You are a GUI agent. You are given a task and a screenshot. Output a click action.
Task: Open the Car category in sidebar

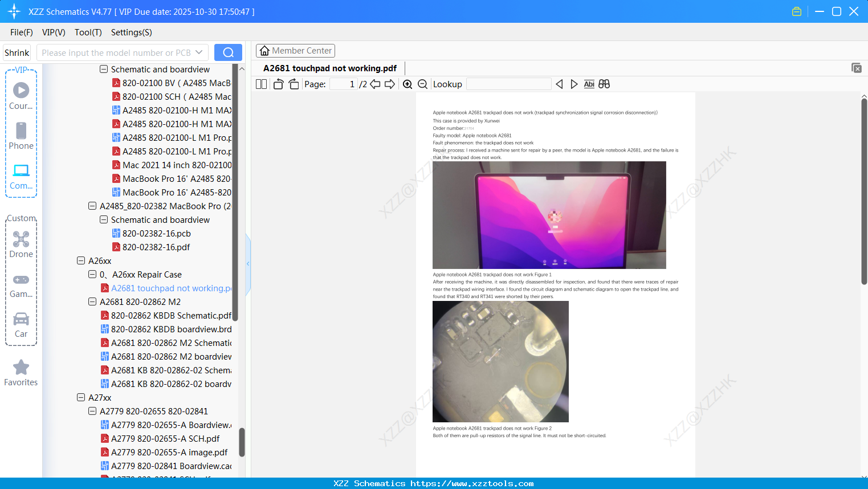(x=21, y=325)
